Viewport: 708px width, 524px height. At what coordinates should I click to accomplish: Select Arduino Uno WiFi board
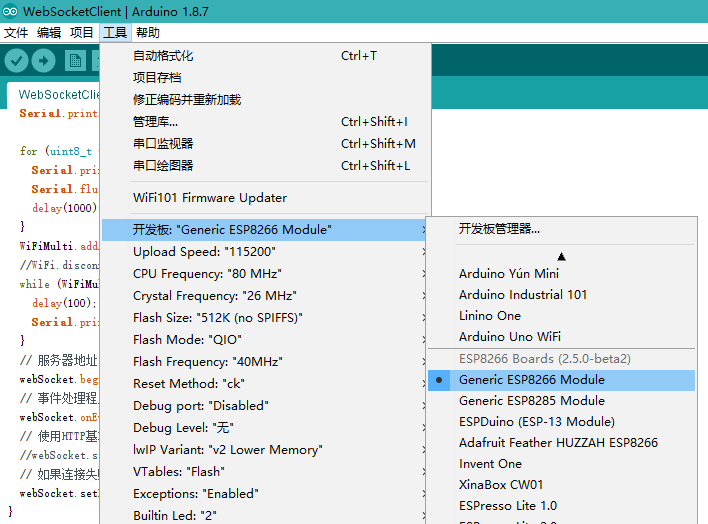561,337
